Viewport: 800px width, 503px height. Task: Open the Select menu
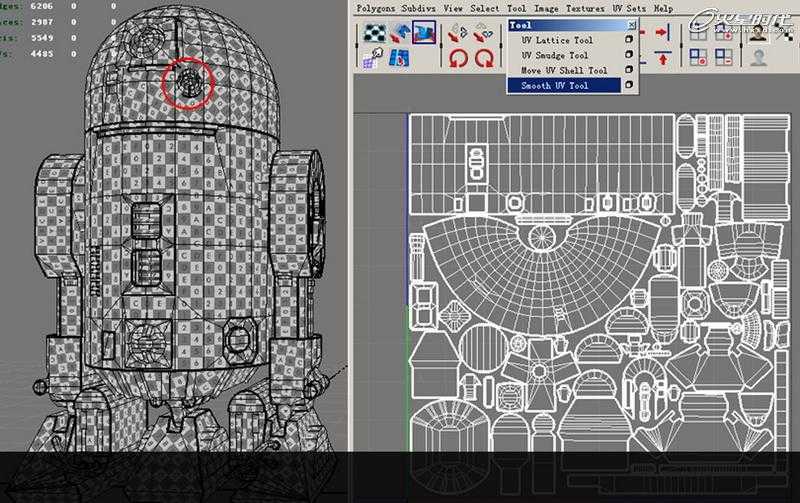[x=485, y=9]
